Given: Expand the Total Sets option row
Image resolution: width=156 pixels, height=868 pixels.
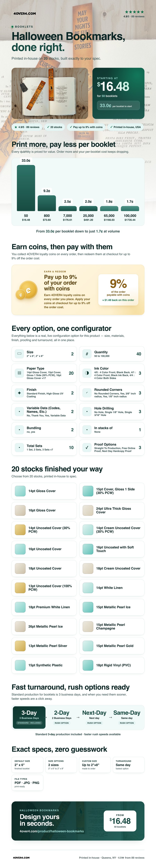Looking at the screenshot, I should click(44, 448).
